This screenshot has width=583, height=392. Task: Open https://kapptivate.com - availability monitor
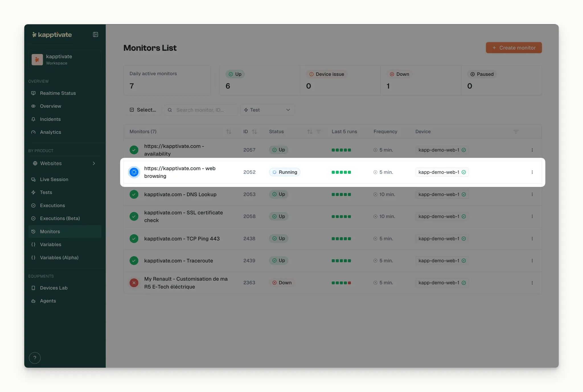(x=174, y=150)
